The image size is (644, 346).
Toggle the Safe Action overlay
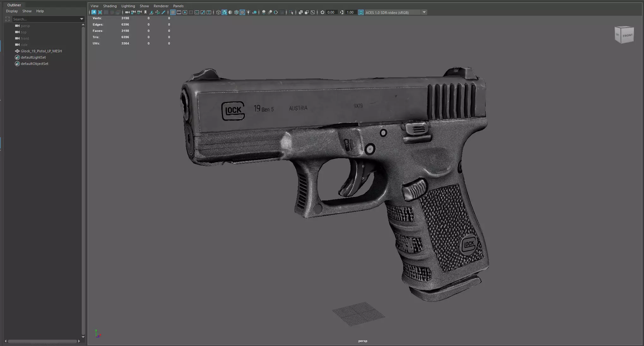[203, 12]
